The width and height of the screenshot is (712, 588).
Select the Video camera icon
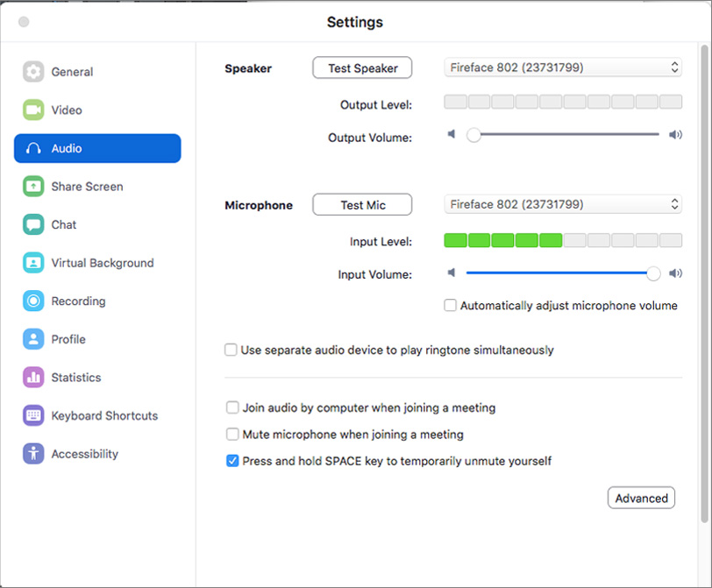click(x=33, y=110)
